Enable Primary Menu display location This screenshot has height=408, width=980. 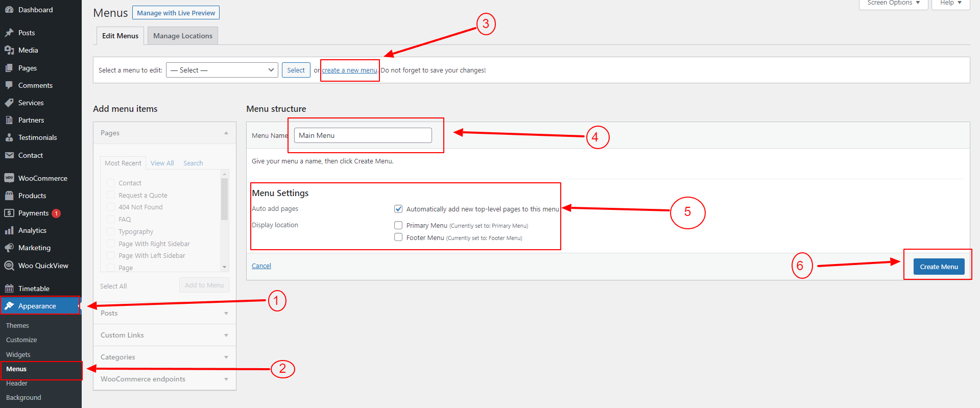coord(398,225)
